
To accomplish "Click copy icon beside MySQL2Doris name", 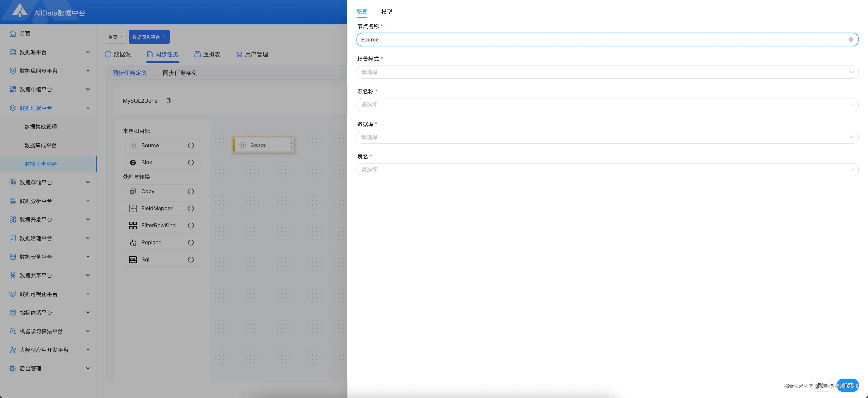I will click(x=169, y=101).
